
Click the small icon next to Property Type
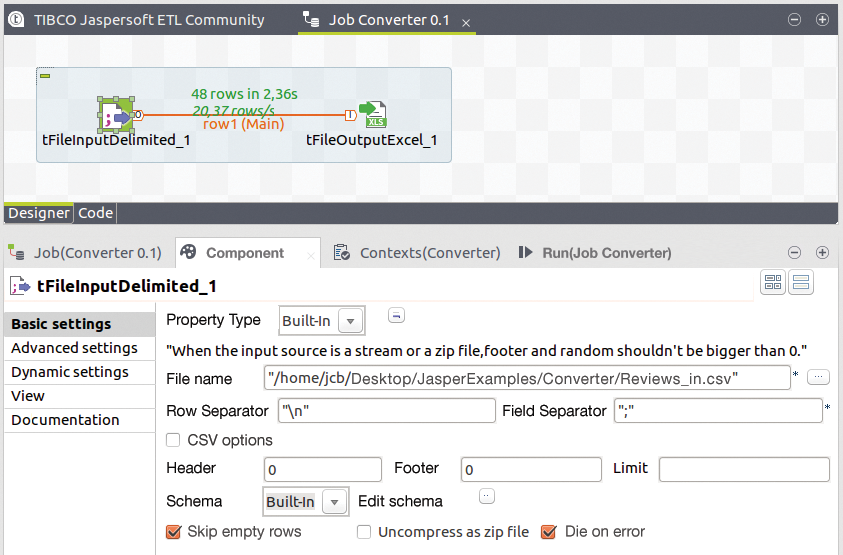click(x=396, y=316)
